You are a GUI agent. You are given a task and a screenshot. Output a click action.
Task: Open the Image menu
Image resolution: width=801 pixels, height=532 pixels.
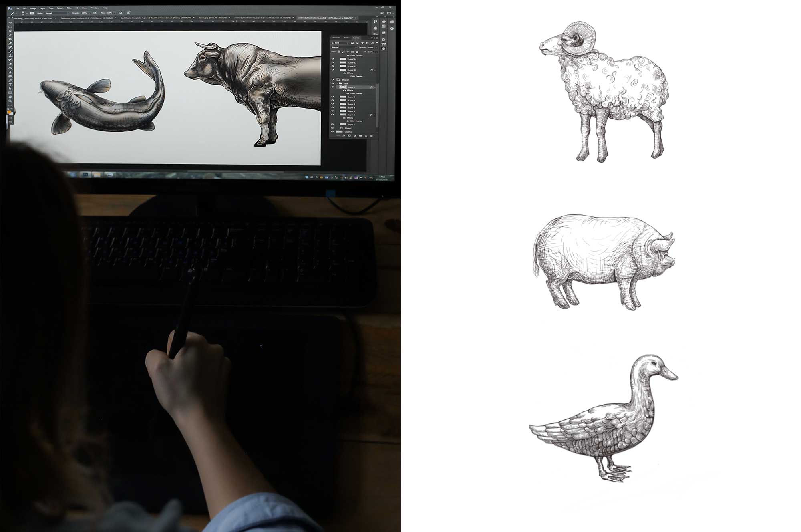[33, 8]
